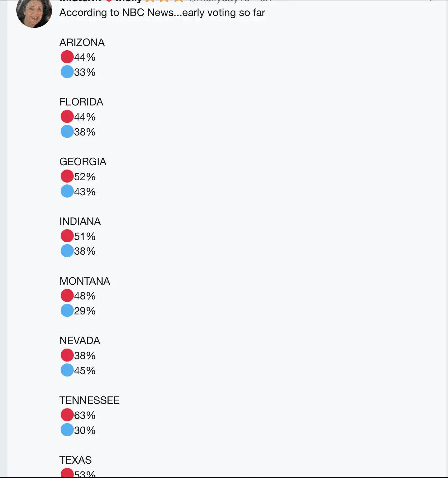
Task: Select the TEXAS state label
Action: [x=75, y=460]
